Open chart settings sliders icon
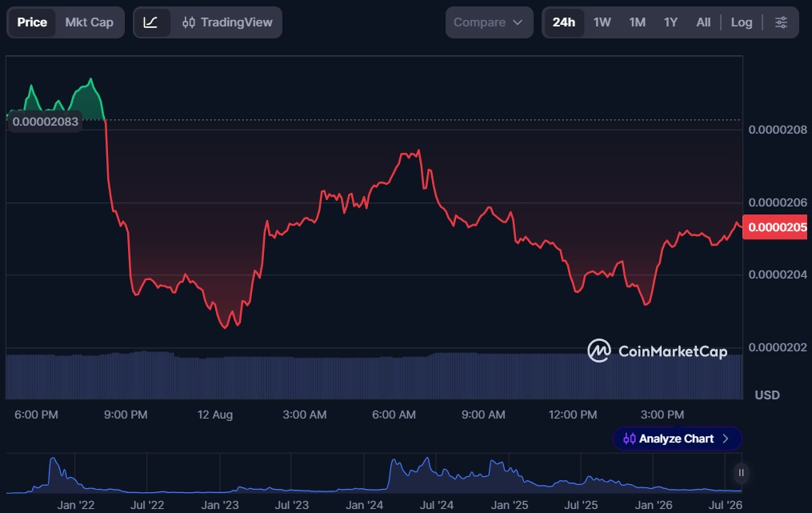 (781, 22)
